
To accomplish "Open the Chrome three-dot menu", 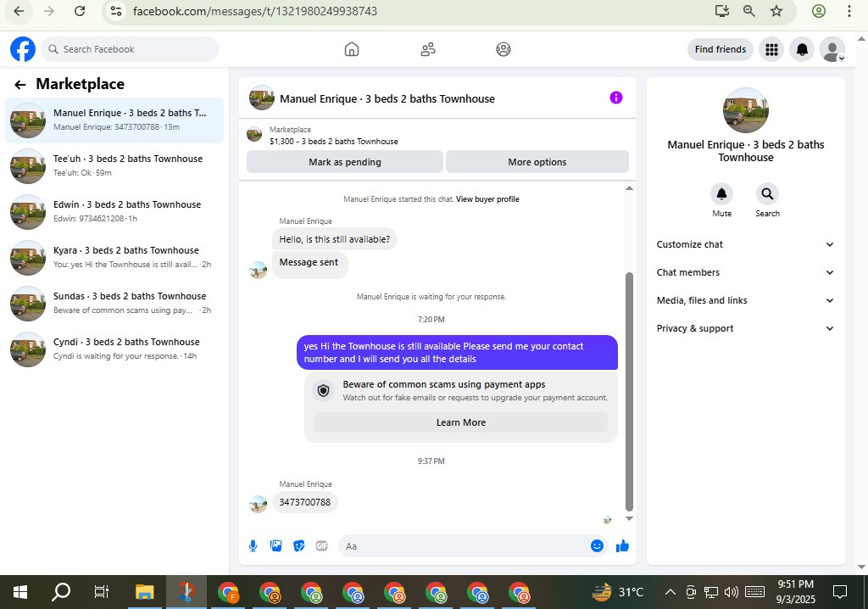I will click(849, 11).
